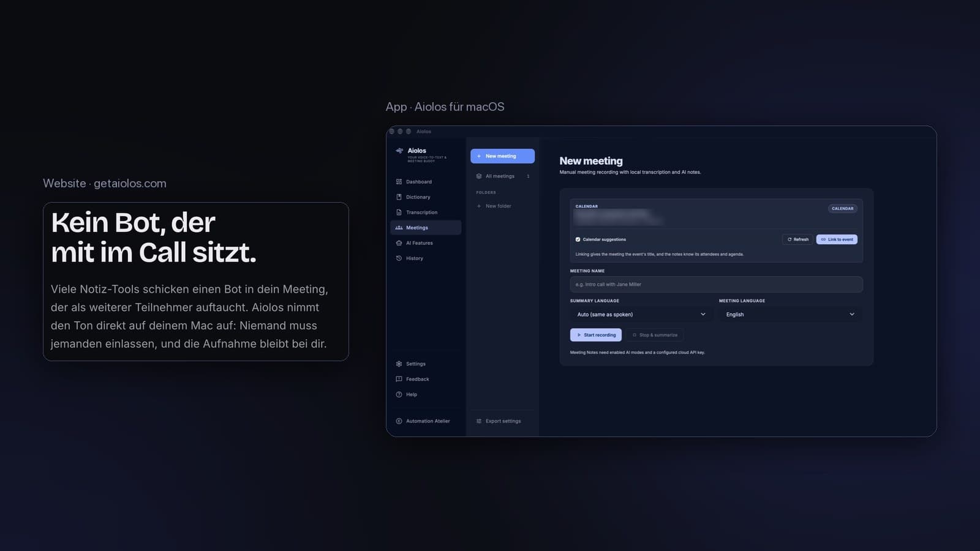Image resolution: width=980 pixels, height=551 pixels.
Task: Click the AI Features icon
Action: pos(399,243)
